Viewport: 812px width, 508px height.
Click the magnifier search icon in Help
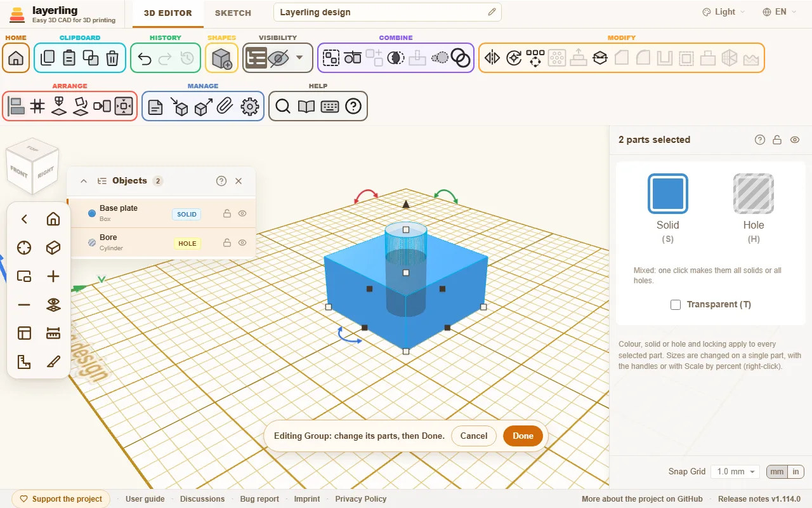click(283, 107)
